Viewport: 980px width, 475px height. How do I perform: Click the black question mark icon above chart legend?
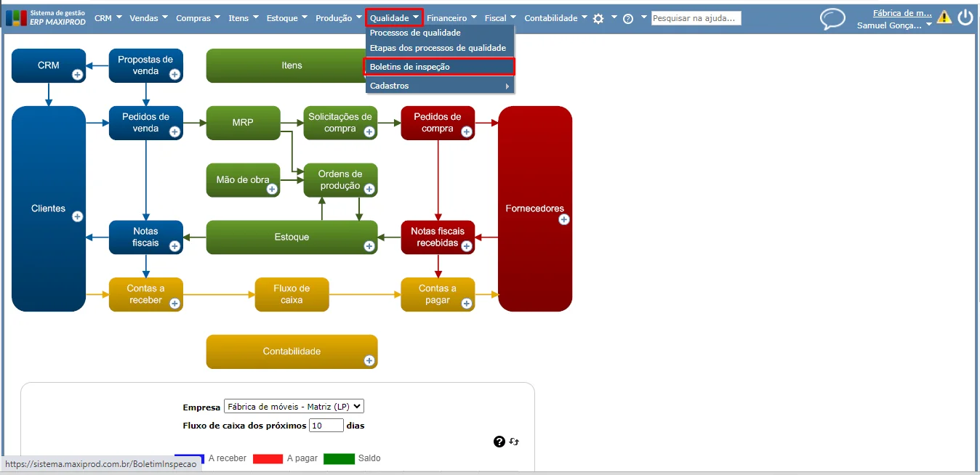pos(499,442)
